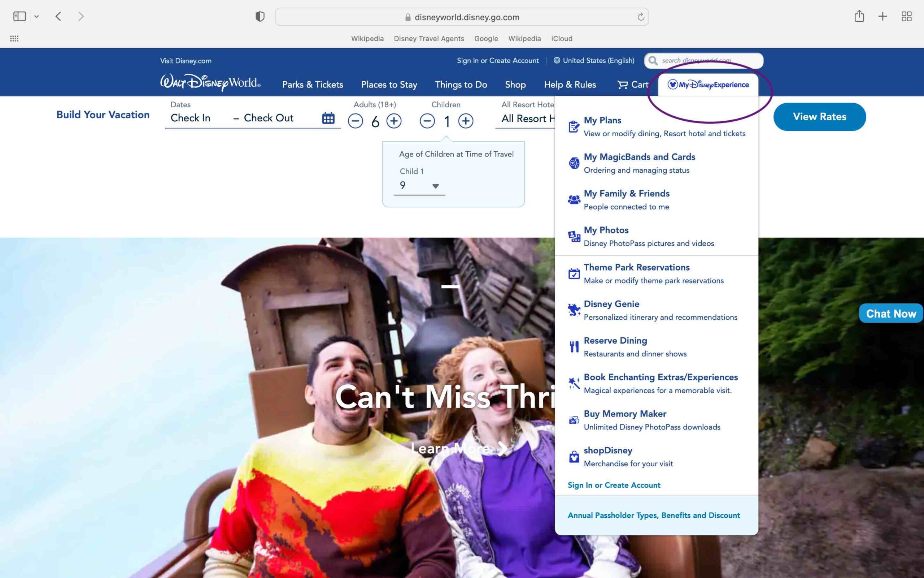Change language via United States (English)

click(594, 60)
